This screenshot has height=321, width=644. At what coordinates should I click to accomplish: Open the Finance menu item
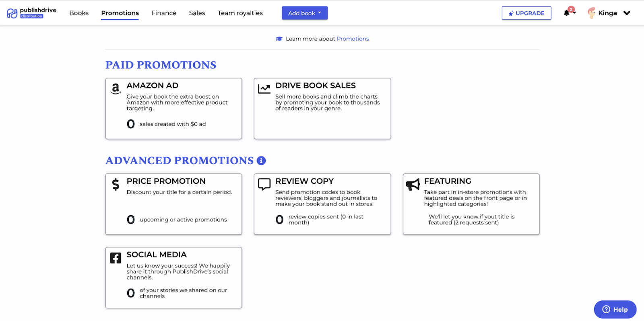point(164,13)
